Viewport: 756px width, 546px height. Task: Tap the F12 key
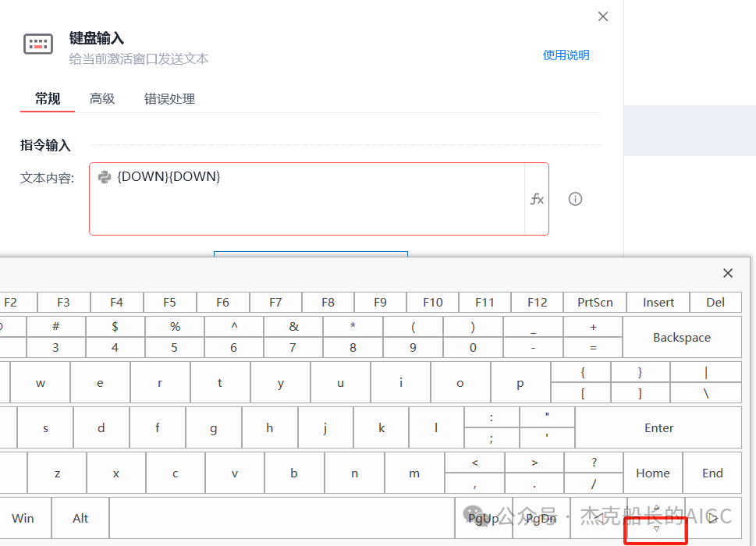pyautogui.click(x=537, y=302)
